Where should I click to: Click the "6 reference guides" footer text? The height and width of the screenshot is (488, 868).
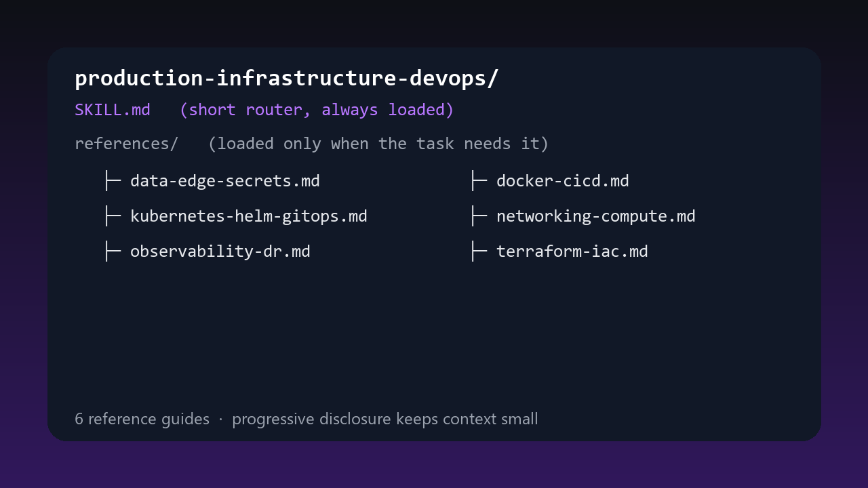[142, 419]
